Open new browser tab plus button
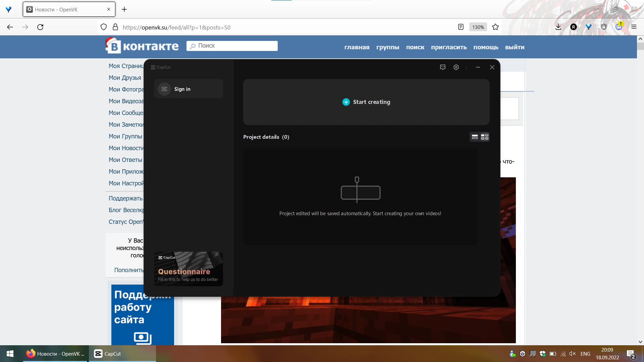The height and width of the screenshot is (362, 644). [x=124, y=9]
